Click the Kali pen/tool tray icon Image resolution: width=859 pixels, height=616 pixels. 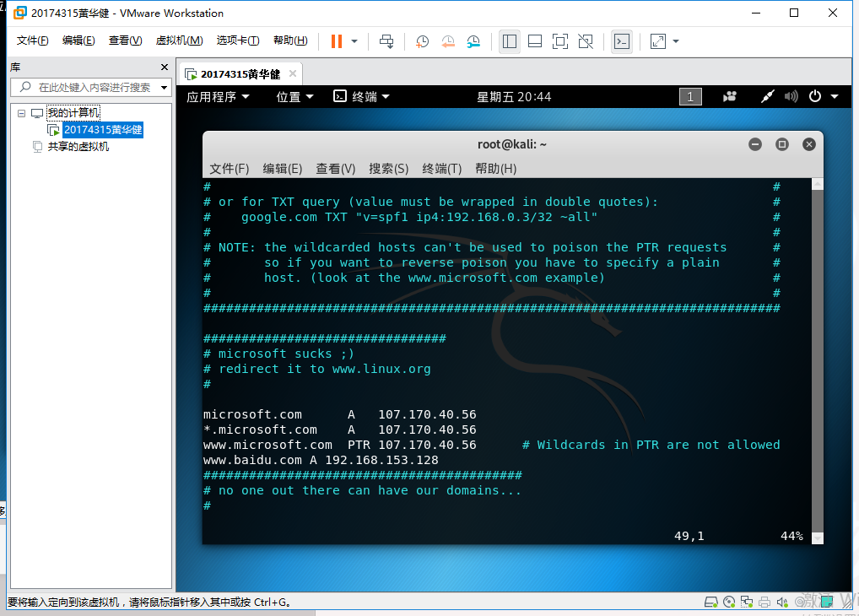pyautogui.click(x=768, y=97)
